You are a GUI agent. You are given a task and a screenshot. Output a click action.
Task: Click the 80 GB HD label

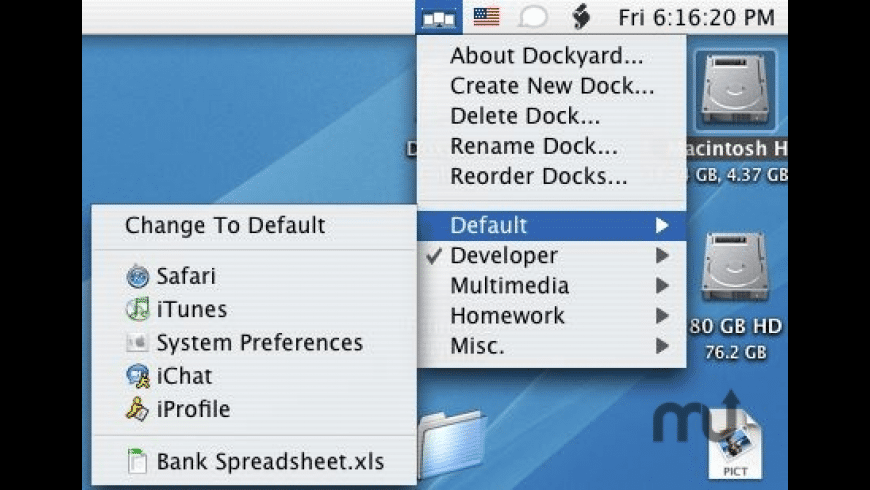click(x=736, y=326)
